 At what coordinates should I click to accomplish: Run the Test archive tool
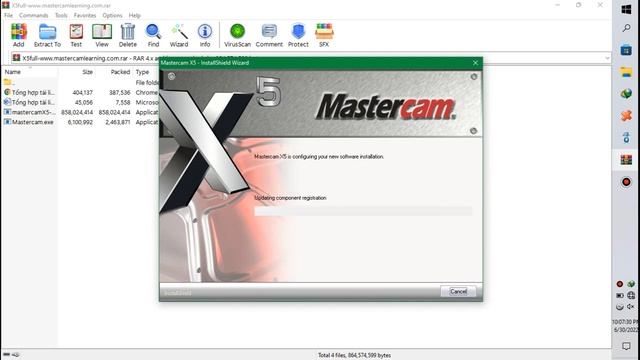point(76,35)
